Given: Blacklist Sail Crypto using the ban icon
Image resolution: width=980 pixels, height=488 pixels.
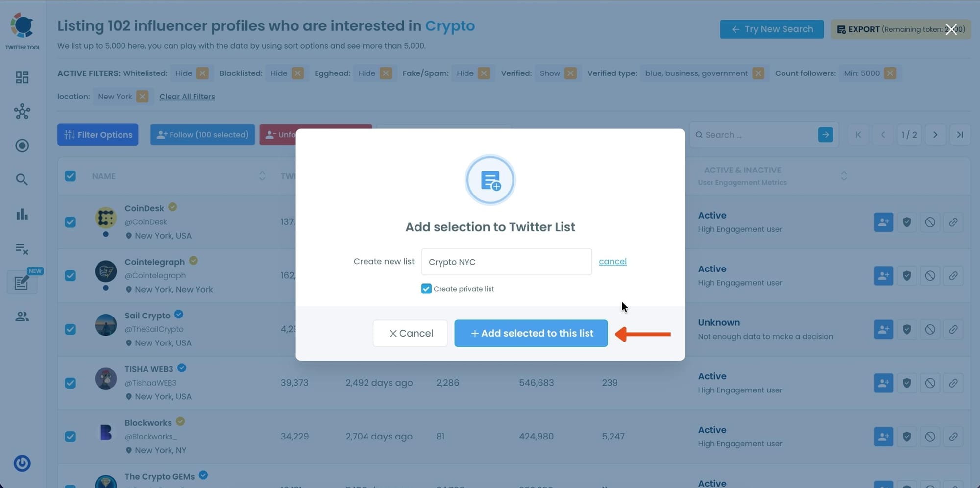Looking at the screenshot, I should point(930,329).
